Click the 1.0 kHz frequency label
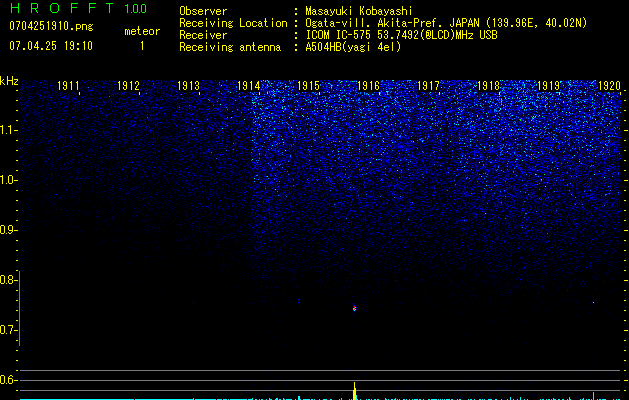The image size is (629, 400). pos(7,180)
